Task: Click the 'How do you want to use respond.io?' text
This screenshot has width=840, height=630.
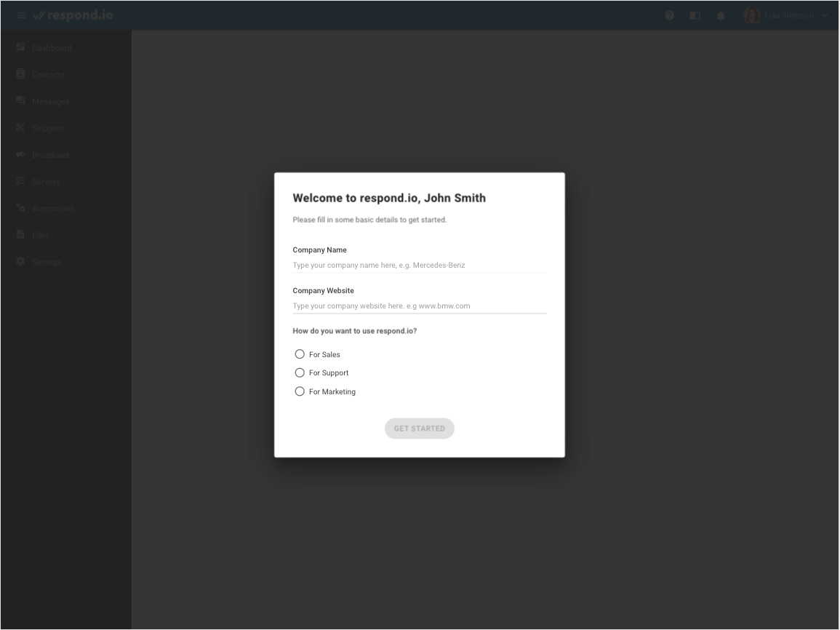Action: pos(355,331)
